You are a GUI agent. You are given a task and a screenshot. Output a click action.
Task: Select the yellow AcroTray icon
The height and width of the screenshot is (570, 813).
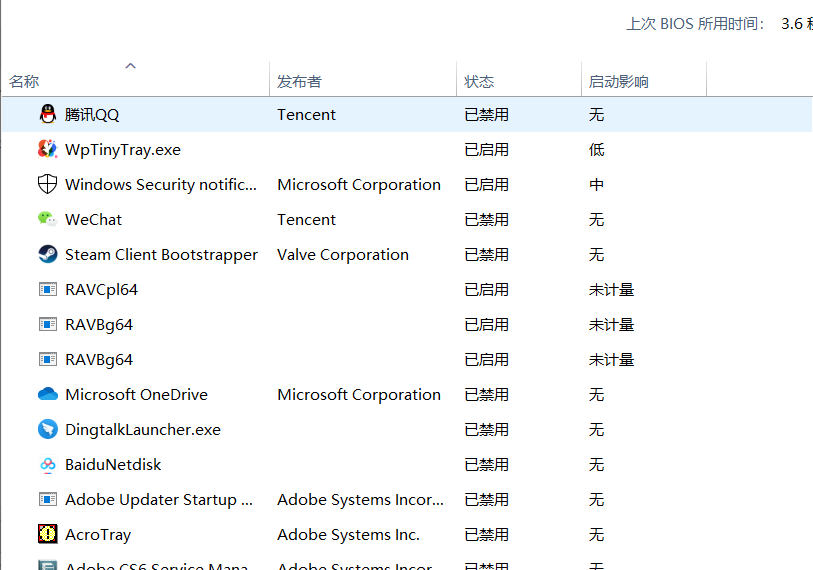tap(47, 535)
